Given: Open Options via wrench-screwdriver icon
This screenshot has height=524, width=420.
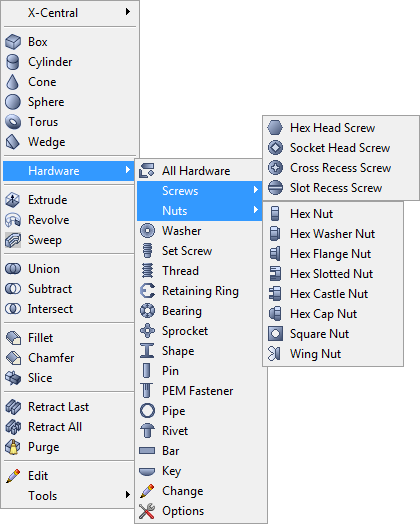Looking at the screenshot, I should click(147, 511).
